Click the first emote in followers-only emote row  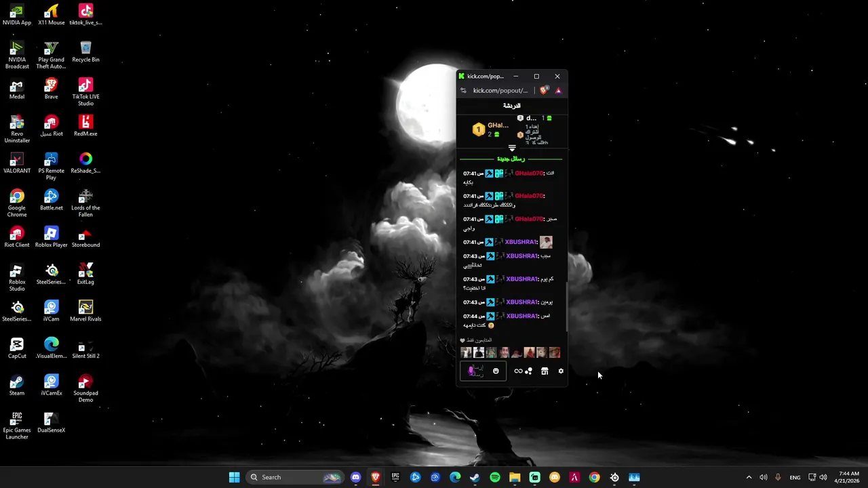click(x=466, y=352)
